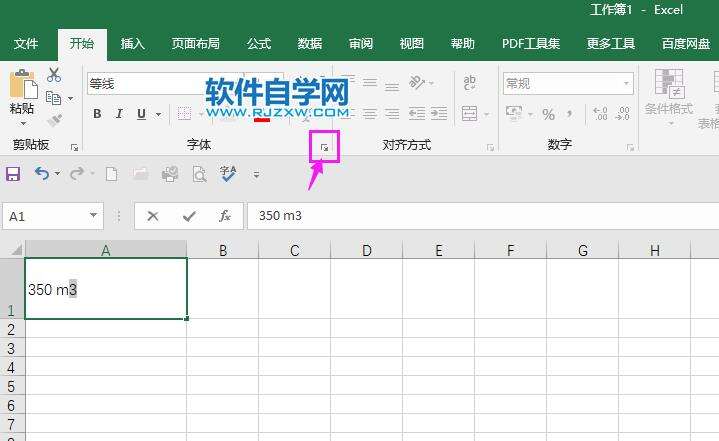Click the 粘贴 paste clipboard icon
The image size is (719, 441).
coord(22,84)
